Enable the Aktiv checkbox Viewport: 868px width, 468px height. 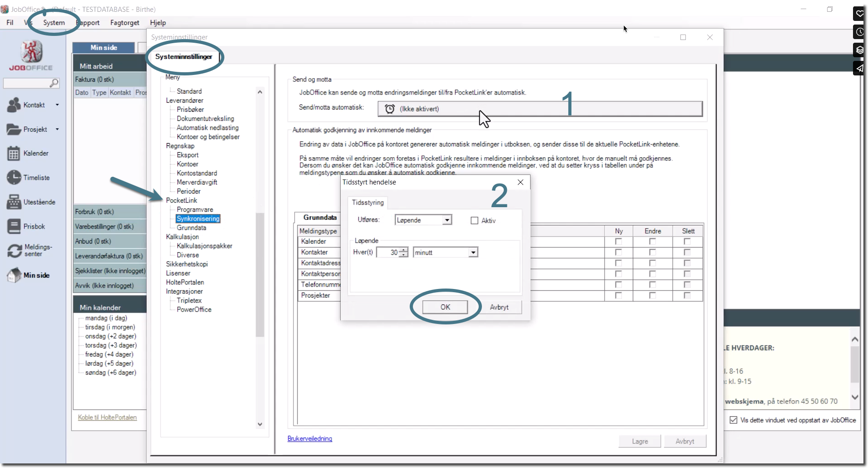coord(475,220)
